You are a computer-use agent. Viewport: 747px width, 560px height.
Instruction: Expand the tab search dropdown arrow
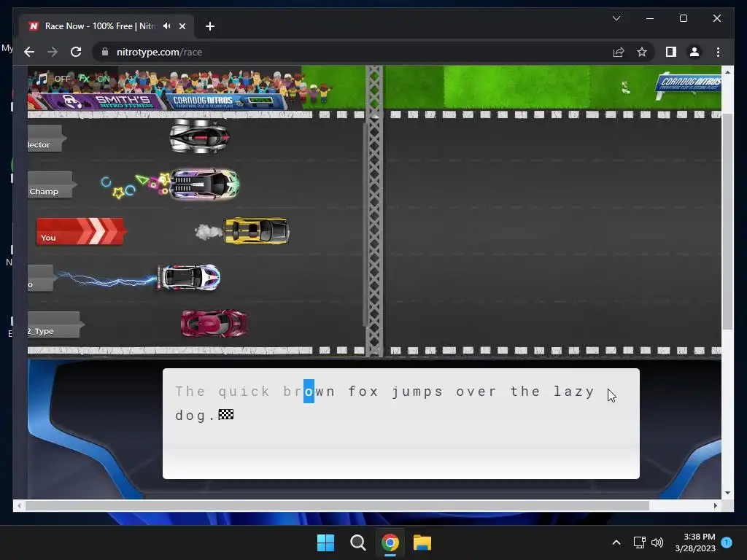(616, 18)
